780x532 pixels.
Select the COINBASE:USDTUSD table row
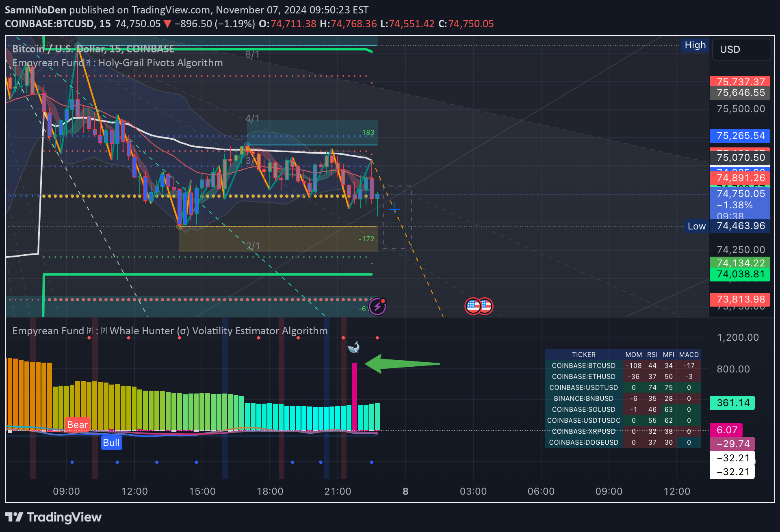click(623, 387)
